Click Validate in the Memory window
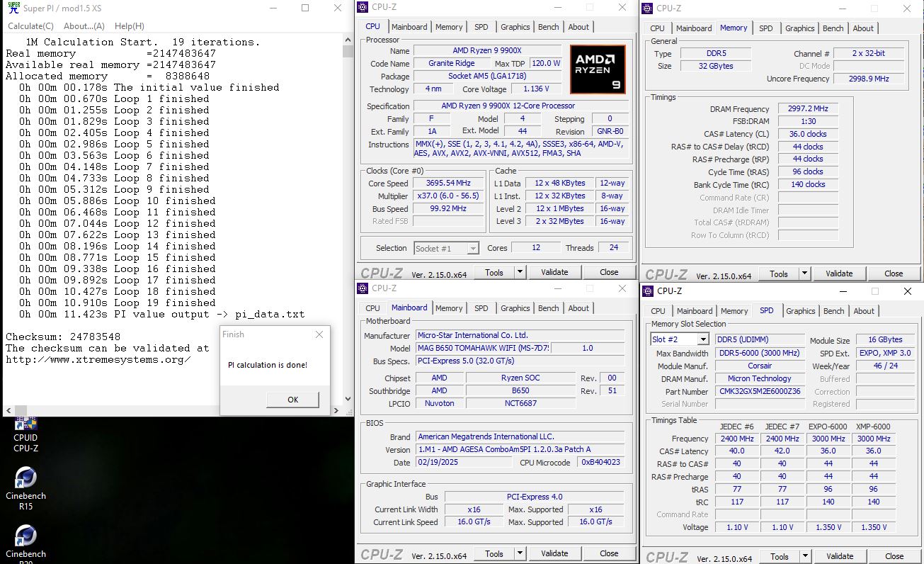Screen dimensions: 924x564 (839, 274)
